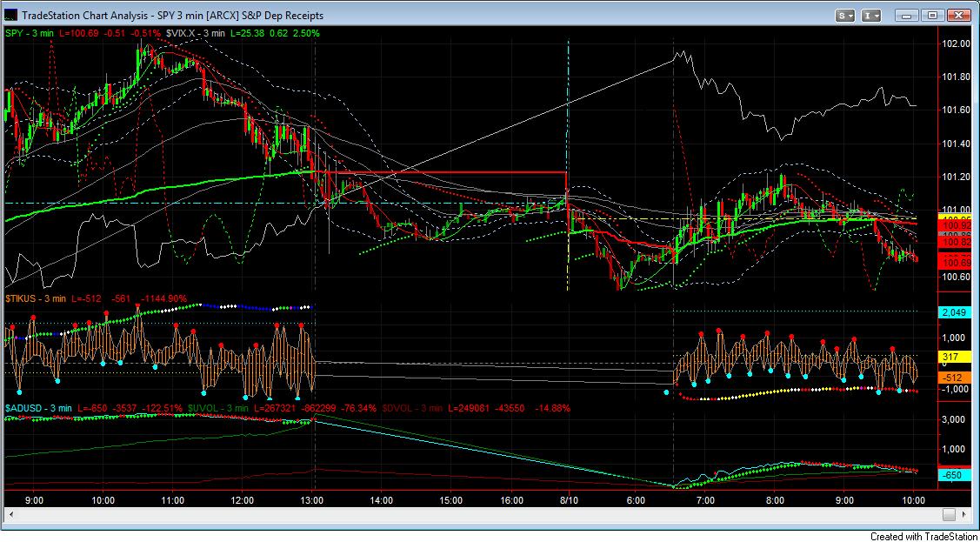
Task: Click the 16:00 time axis label
Action: pos(511,499)
